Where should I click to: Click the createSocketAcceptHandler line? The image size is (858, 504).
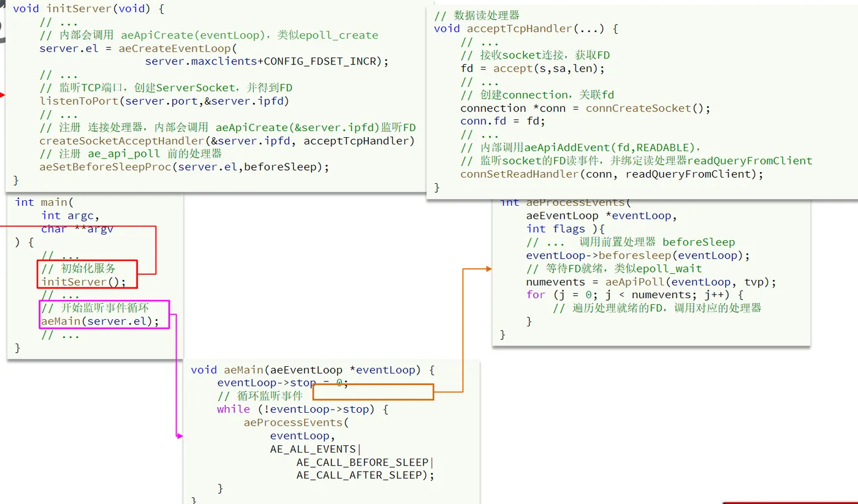click(x=227, y=141)
